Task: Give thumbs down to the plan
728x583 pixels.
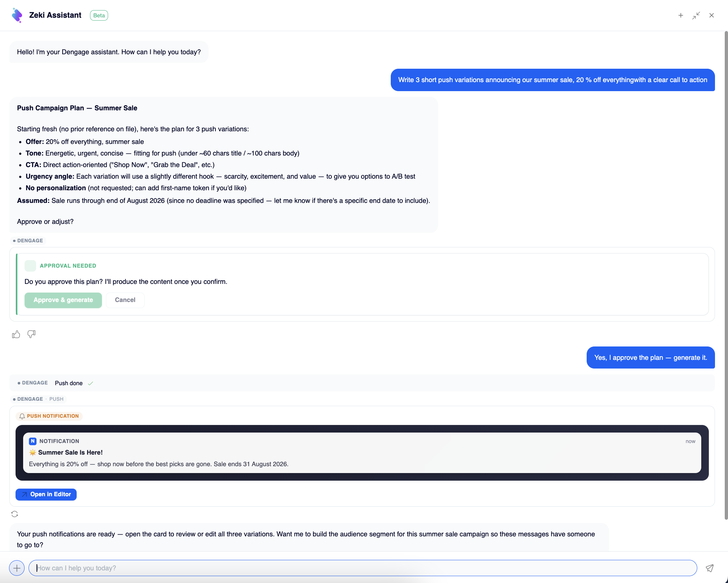Action: [x=31, y=334]
